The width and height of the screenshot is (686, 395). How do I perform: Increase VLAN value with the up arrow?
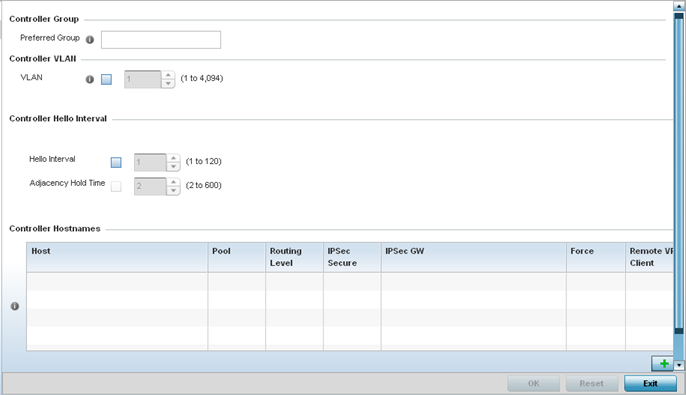pos(168,75)
